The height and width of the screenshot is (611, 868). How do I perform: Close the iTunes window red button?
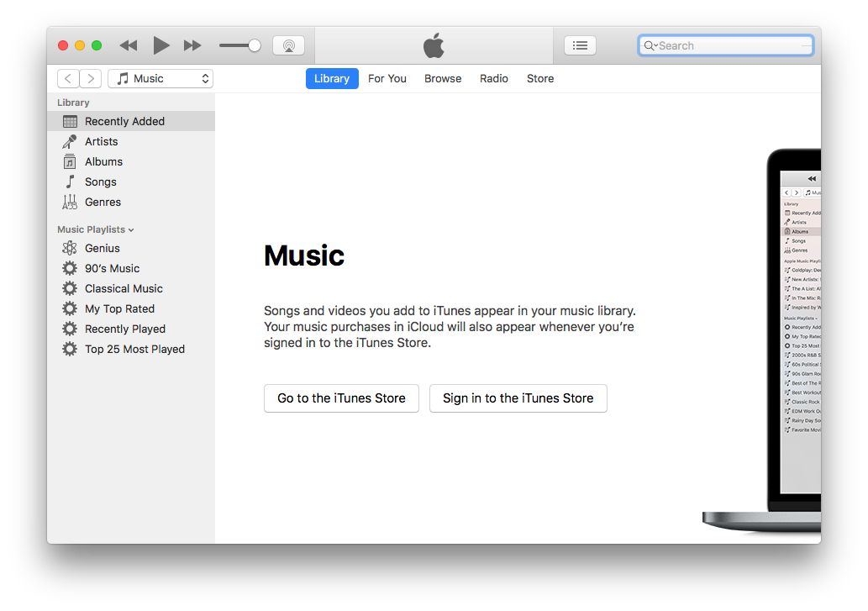tap(63, 45)
